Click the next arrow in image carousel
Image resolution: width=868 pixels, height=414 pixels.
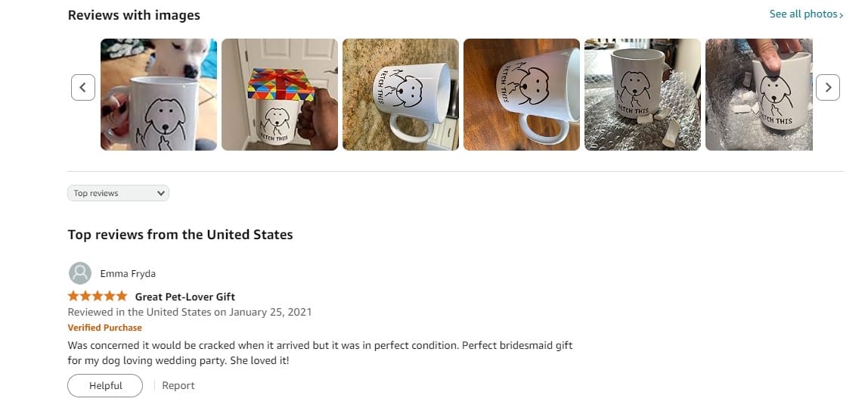(828, 88)
